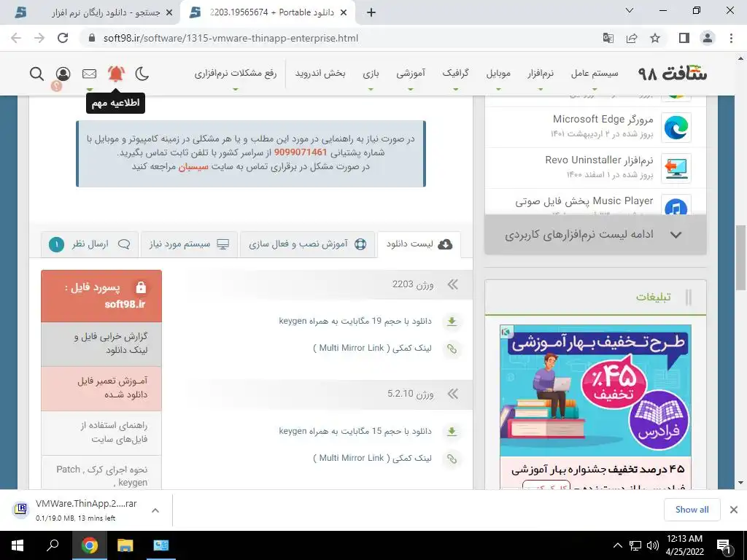The image size is (747, 560).
Task: Open آموزشی navigation menu
Action: point(411,74)
